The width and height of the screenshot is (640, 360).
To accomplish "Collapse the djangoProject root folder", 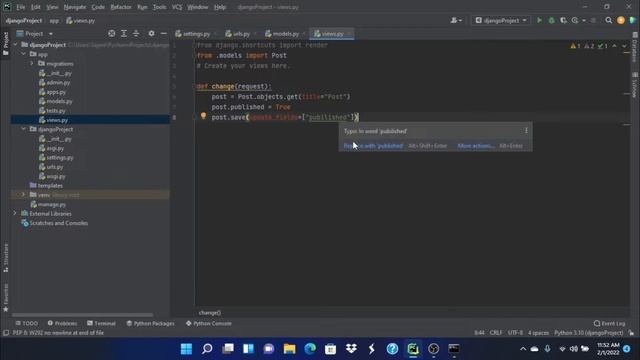I will (x=15, y=44).
